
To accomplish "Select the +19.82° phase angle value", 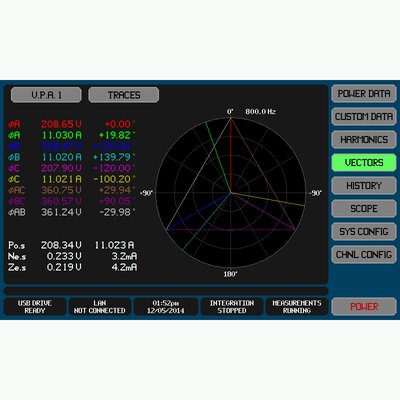I will (x=117, y=135).
